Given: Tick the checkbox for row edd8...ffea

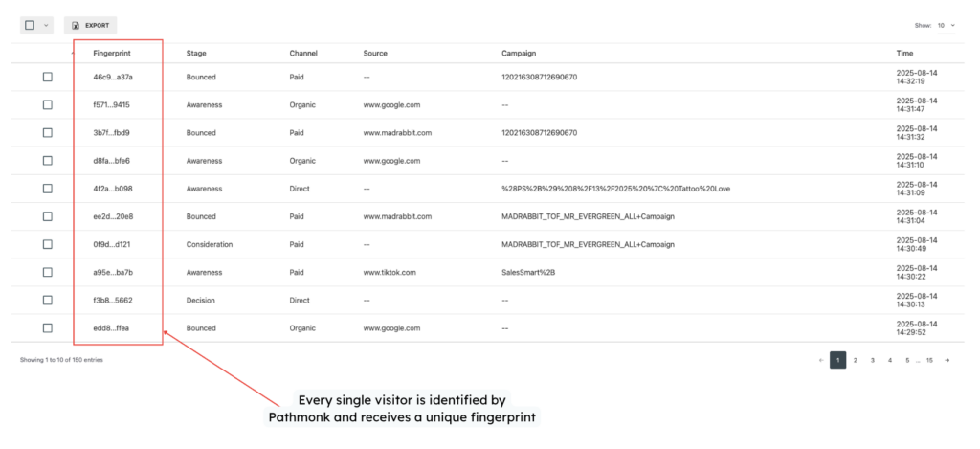Looking at the screenshot, I should point(47,328).
